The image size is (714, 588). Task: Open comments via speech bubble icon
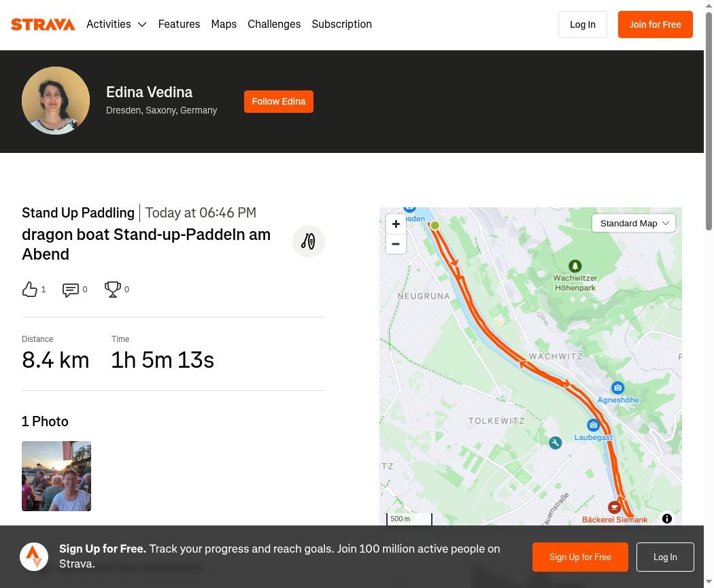71,290
